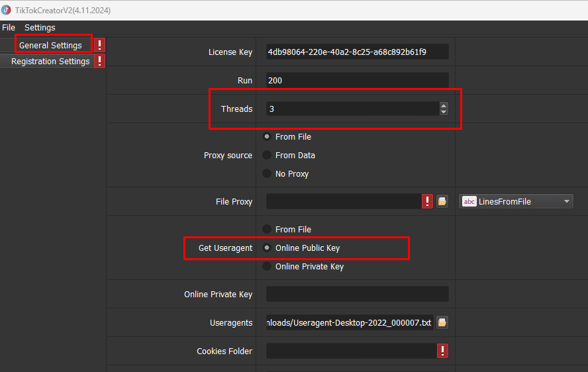Click the Useragents file path field
588x372 pixels.
click(350, 322)
